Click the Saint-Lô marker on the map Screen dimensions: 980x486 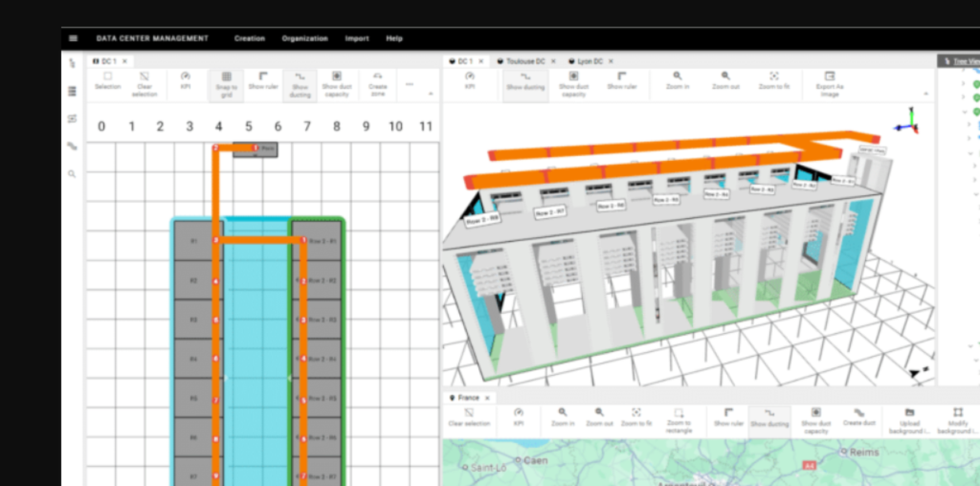(465, 467)
